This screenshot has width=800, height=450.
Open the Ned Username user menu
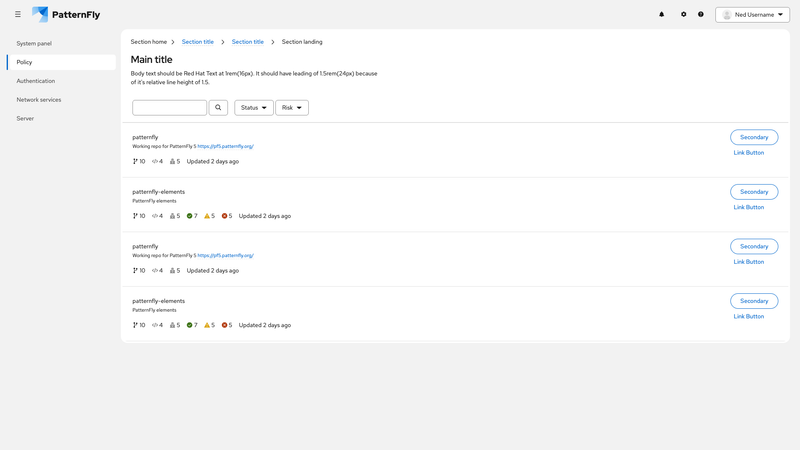tap(753, 15)
